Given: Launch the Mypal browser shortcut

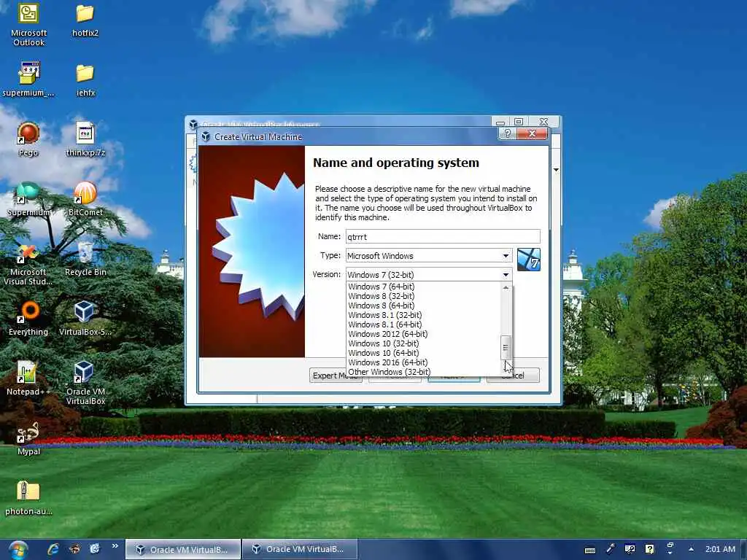Looking at the screenshot, I should click(x=28, y=438).
